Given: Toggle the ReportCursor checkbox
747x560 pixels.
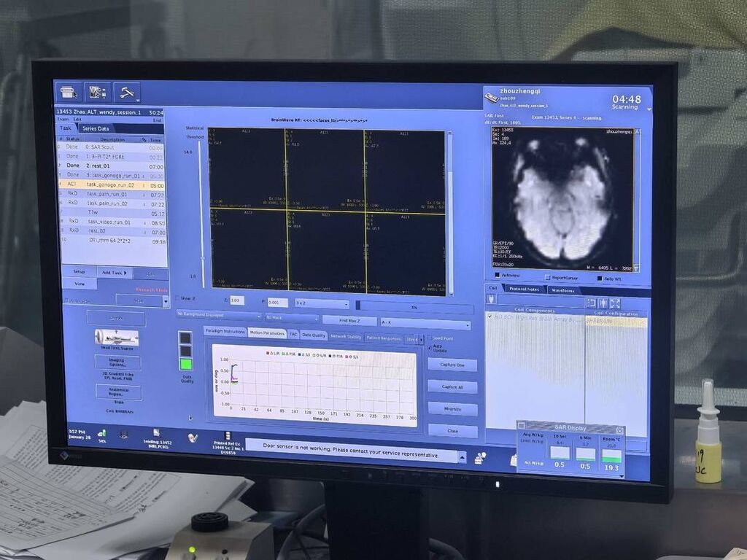Looking at the screenshot, I should (x=547, y=277).
